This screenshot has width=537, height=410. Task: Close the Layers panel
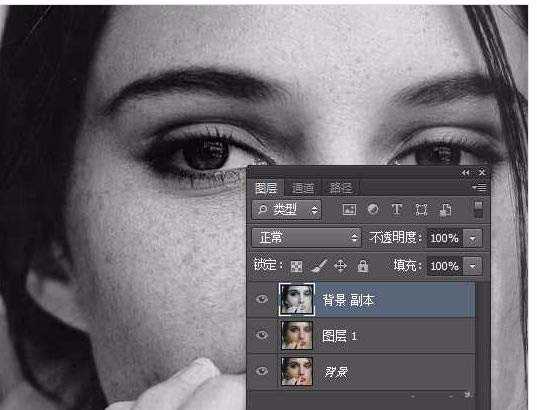(482, 172)
